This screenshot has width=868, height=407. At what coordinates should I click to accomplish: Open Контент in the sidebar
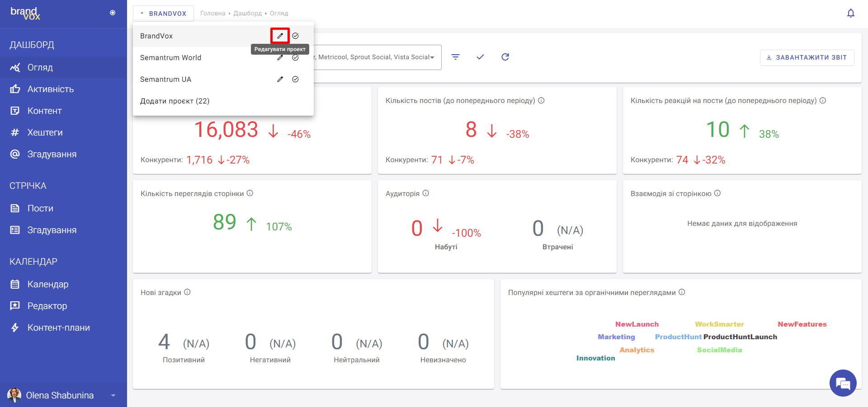click(x=63, y=111)
